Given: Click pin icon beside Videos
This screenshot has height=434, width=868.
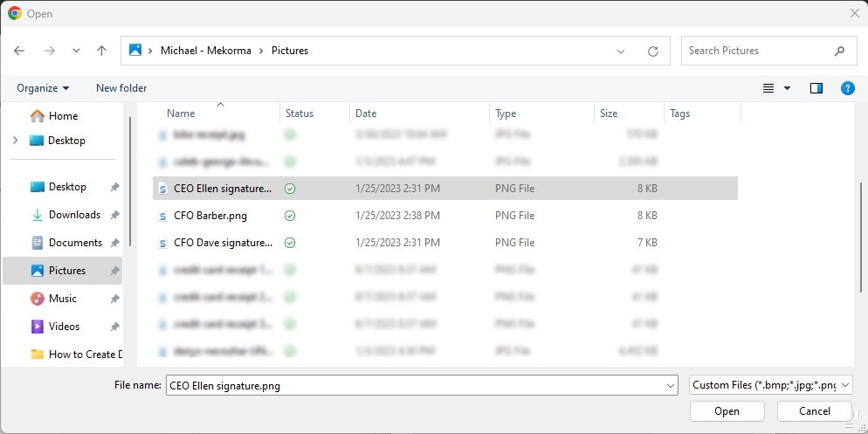Looking at the screenshot, I should (x=114, y=327).
